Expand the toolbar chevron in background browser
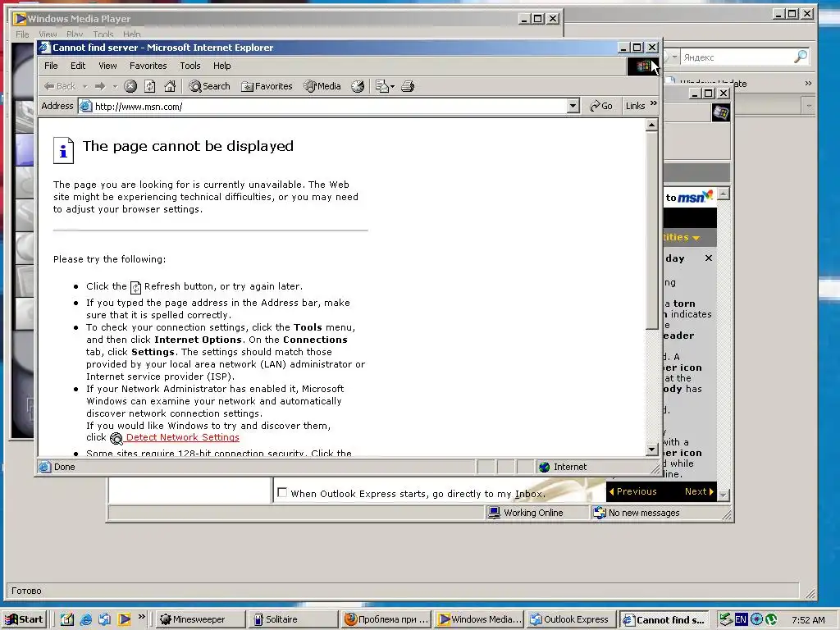This screenshot has height=630, width=840. point(808,83)
